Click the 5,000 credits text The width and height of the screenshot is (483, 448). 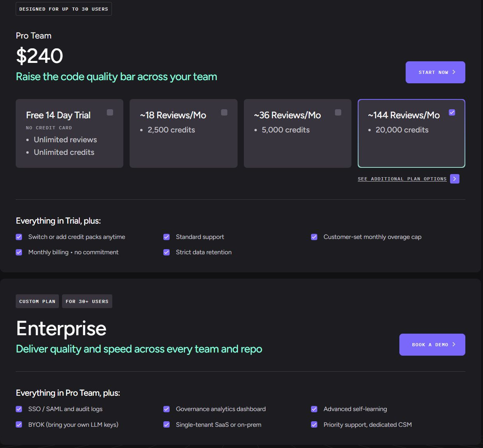tap(286, 130)
